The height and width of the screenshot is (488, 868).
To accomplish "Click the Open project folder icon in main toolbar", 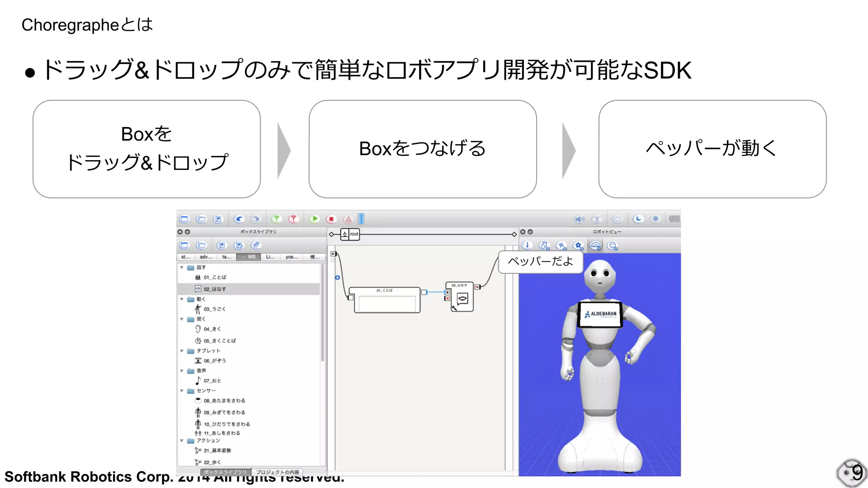I will click(201, 219).
